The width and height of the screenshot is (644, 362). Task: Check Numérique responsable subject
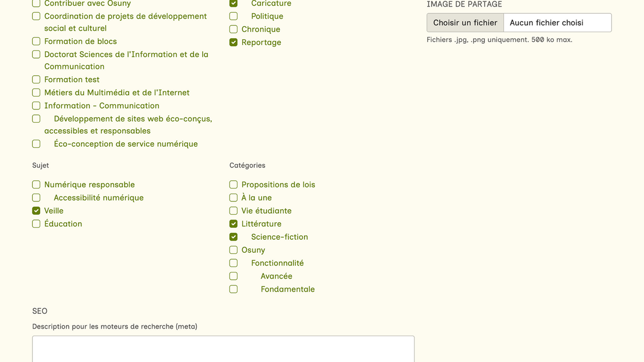[36, 185]
